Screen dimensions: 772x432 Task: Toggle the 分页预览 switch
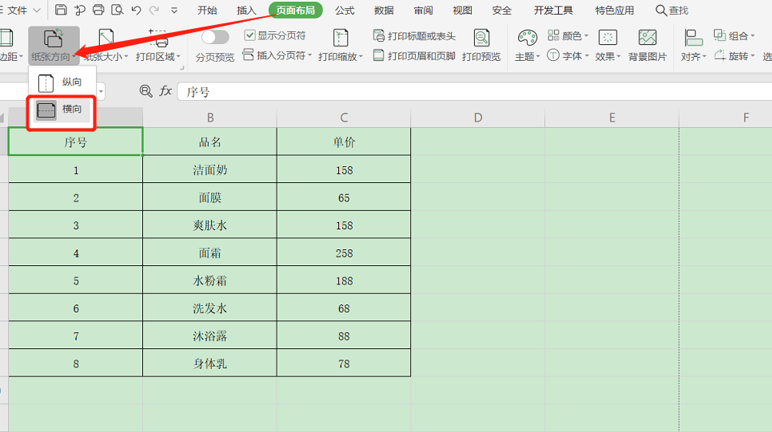(215, 37)
